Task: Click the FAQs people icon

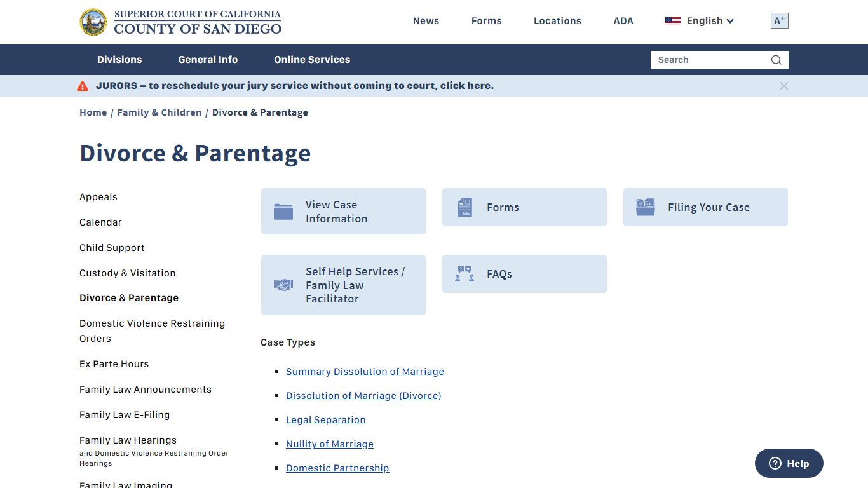Action: pos(465,274)
